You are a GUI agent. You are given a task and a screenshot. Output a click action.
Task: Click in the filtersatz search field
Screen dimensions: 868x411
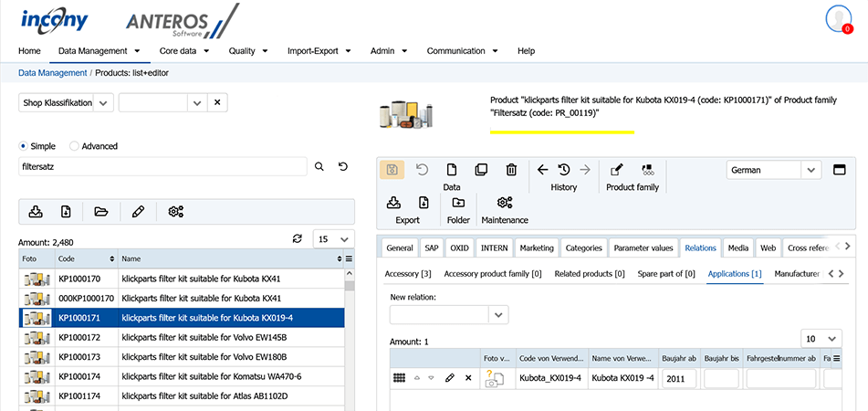coord(162,166)
